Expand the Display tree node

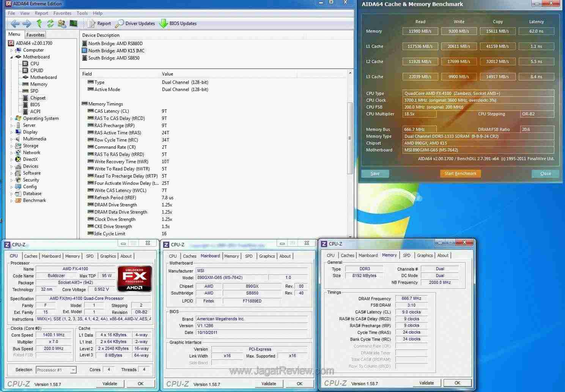(x=11, y=132)
